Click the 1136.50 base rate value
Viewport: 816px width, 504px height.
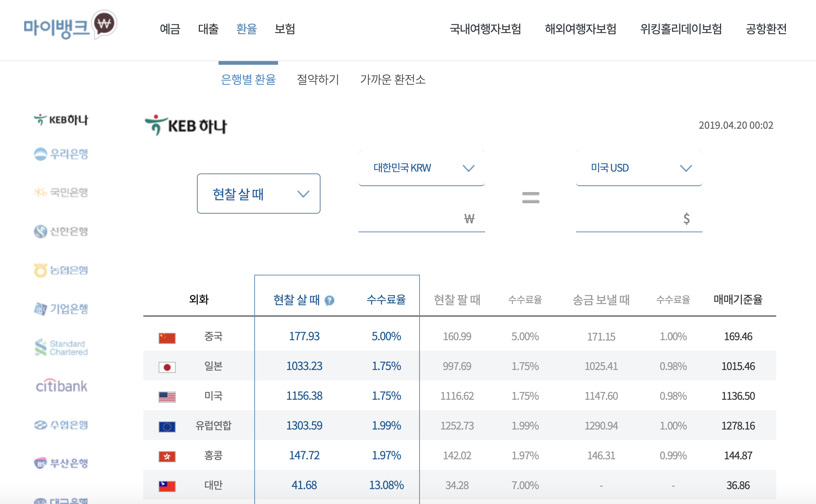coord(738,396)
